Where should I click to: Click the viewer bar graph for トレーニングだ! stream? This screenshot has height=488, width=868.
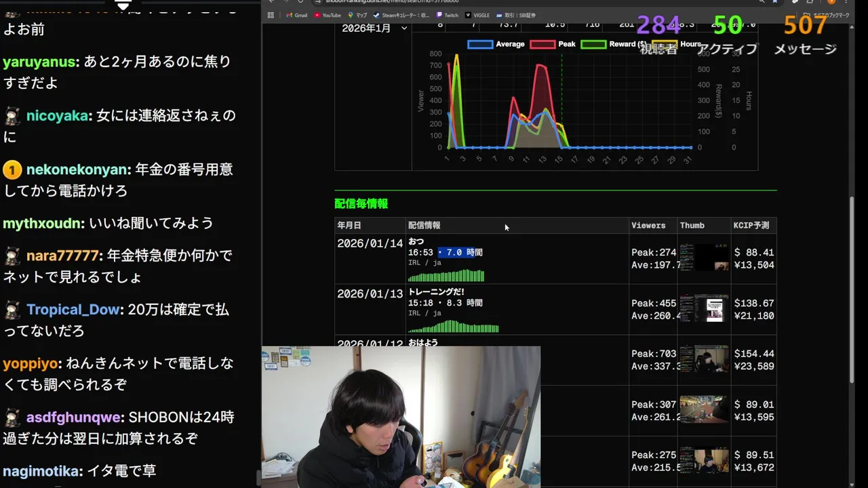pos(453,326)
